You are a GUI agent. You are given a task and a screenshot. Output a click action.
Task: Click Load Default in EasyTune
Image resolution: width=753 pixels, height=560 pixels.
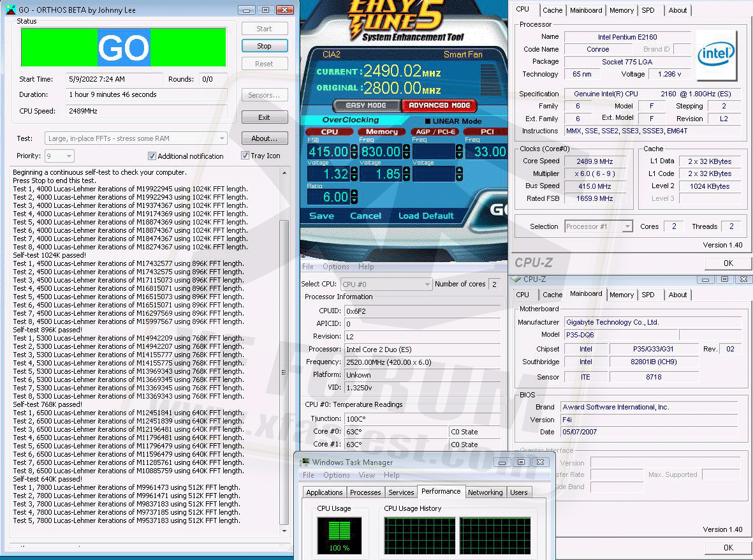426,216
